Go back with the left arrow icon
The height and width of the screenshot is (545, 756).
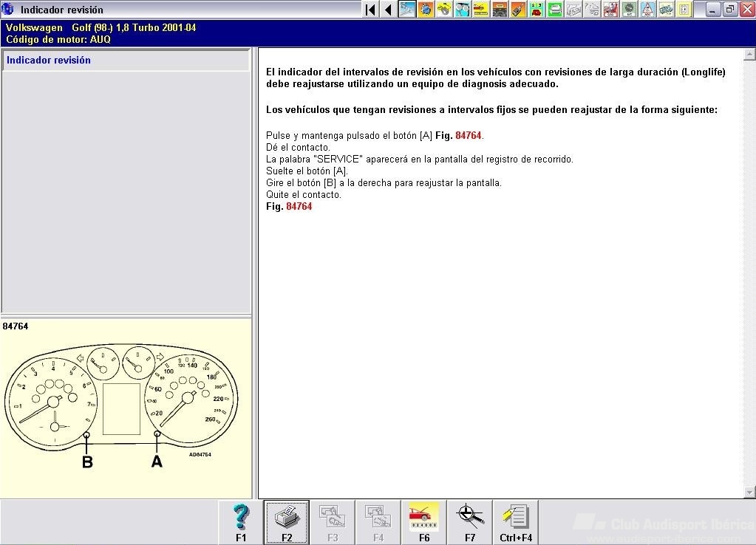(388, 10)
